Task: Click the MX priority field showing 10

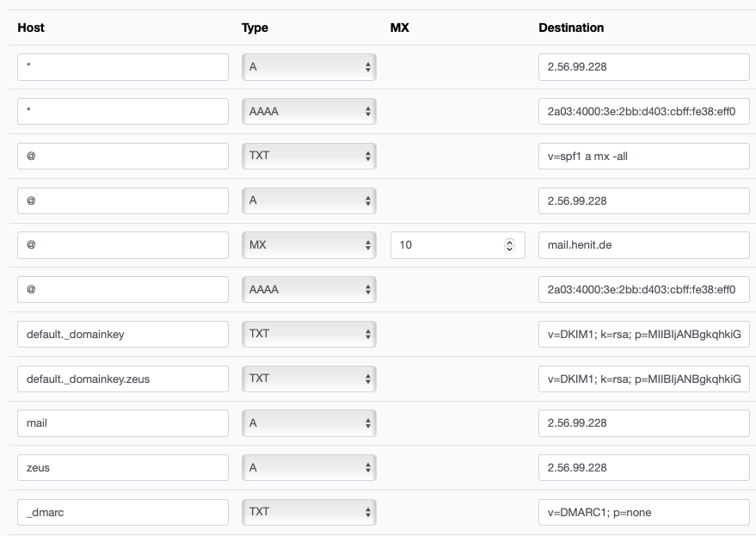Action: tap(447, 245)
